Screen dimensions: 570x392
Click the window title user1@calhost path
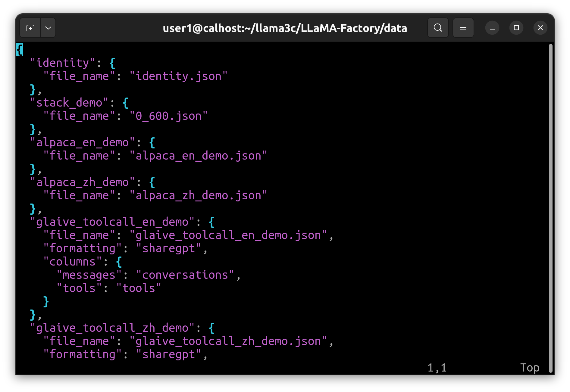coord(285,28)
